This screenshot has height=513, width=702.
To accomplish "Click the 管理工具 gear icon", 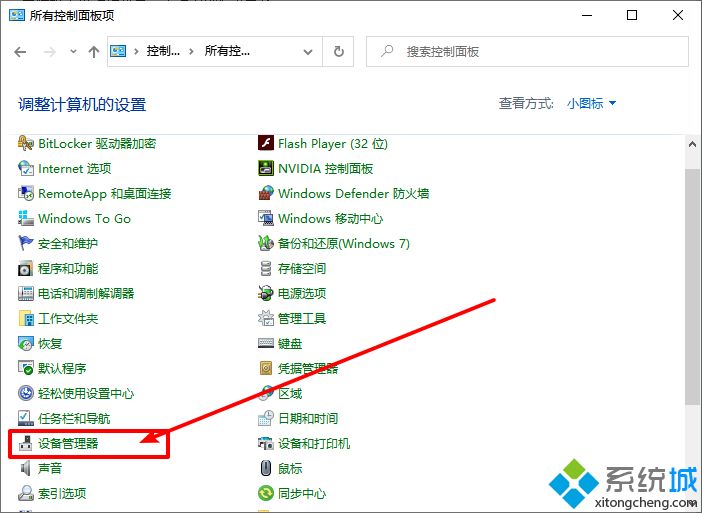I will (x=265, y=319).
